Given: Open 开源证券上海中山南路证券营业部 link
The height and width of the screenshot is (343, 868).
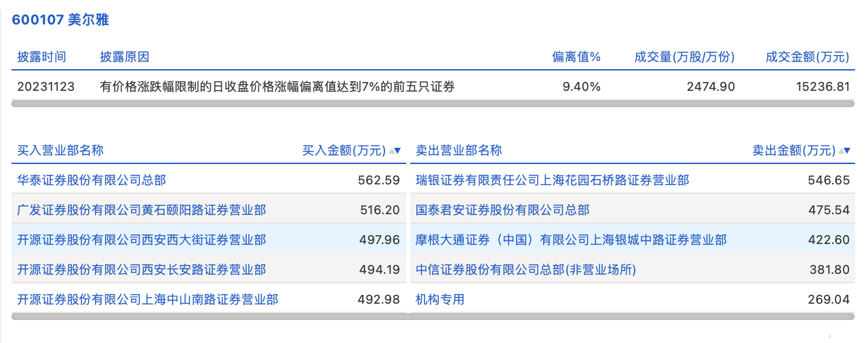Looking at the screenshot, I should [x=148, y=299].
